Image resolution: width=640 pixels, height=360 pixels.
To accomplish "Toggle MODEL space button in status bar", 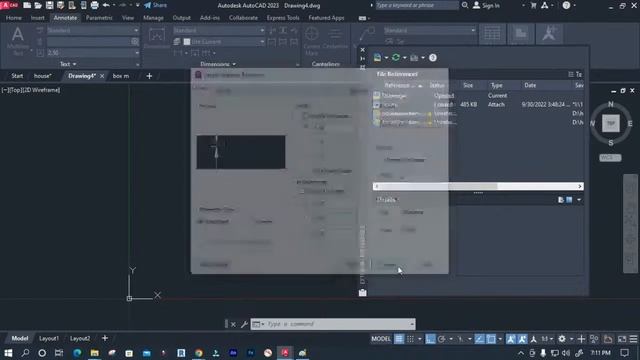I will 381,339.
